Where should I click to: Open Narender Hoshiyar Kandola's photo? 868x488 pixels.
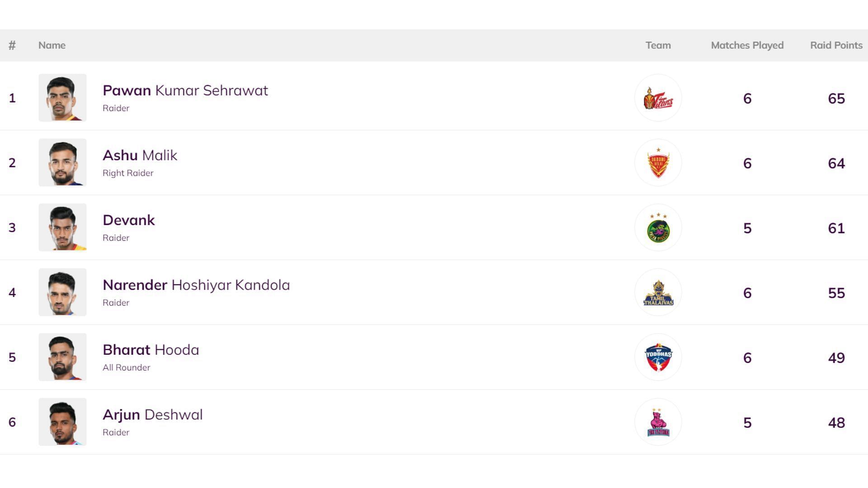pyautogui.click(x=62, y=292)
